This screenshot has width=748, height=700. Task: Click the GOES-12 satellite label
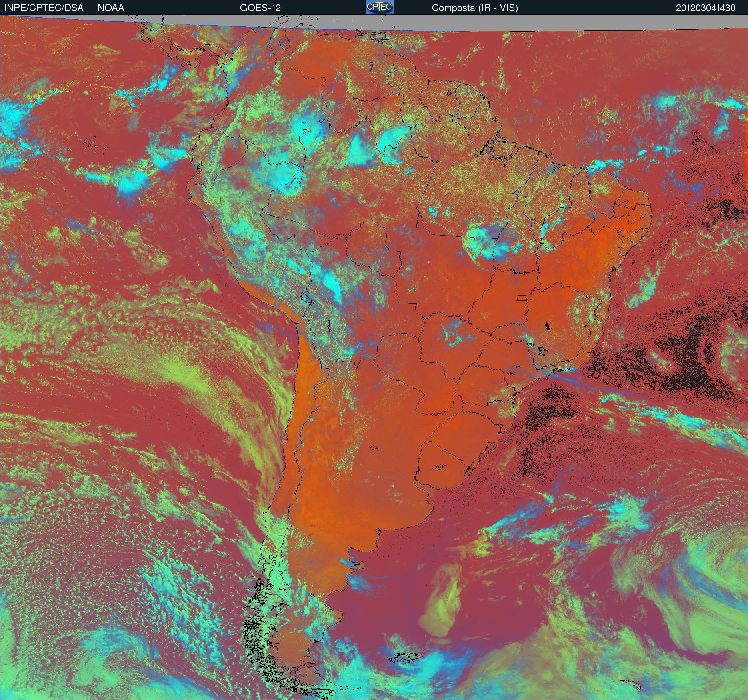[260, 8]
